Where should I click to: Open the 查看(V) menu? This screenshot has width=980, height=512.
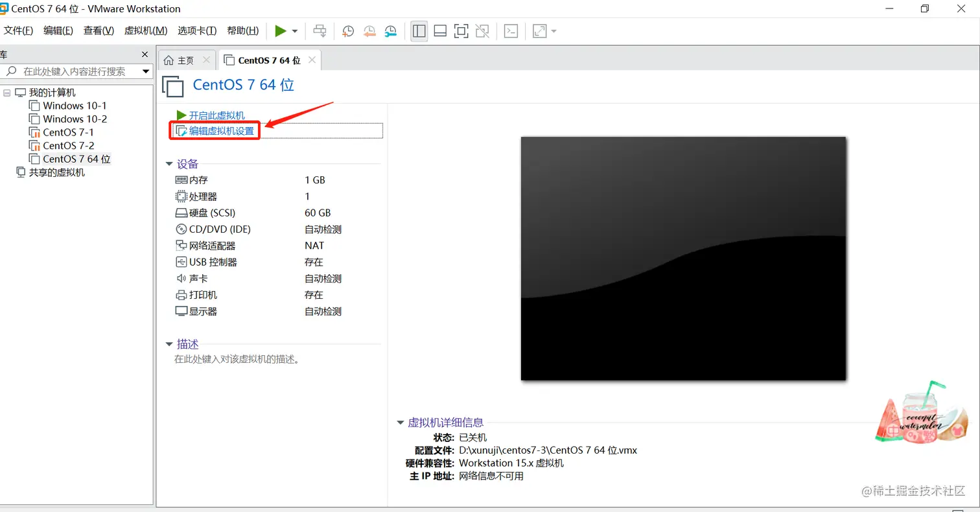(99, 30)
